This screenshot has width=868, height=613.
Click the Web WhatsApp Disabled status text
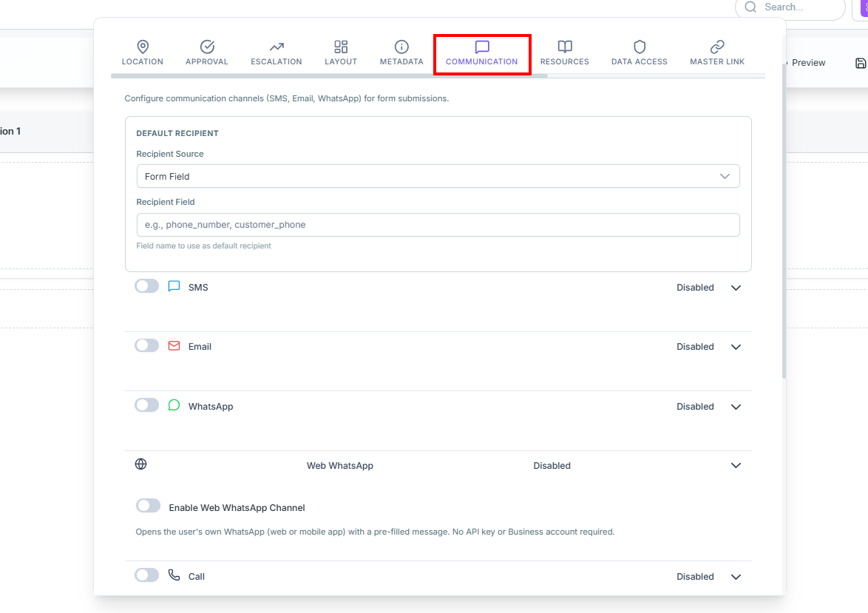pyautogui.click(x=552, y=466)
